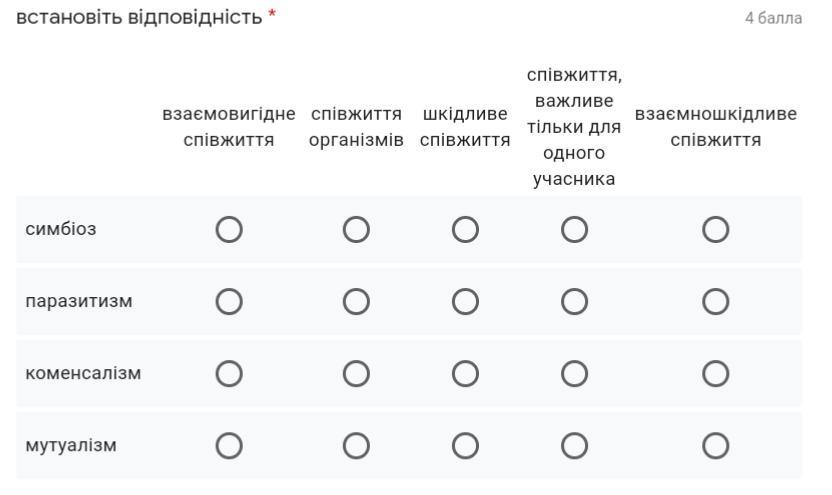
Task: Select 'шкідливе співжиття' for симбіоз
Action: [x=465, y=230]
